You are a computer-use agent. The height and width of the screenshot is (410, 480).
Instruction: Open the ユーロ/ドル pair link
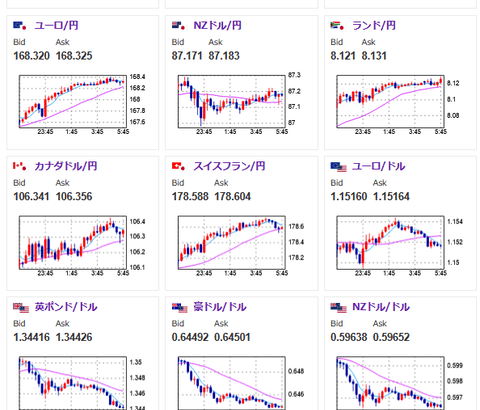point(379,166)
